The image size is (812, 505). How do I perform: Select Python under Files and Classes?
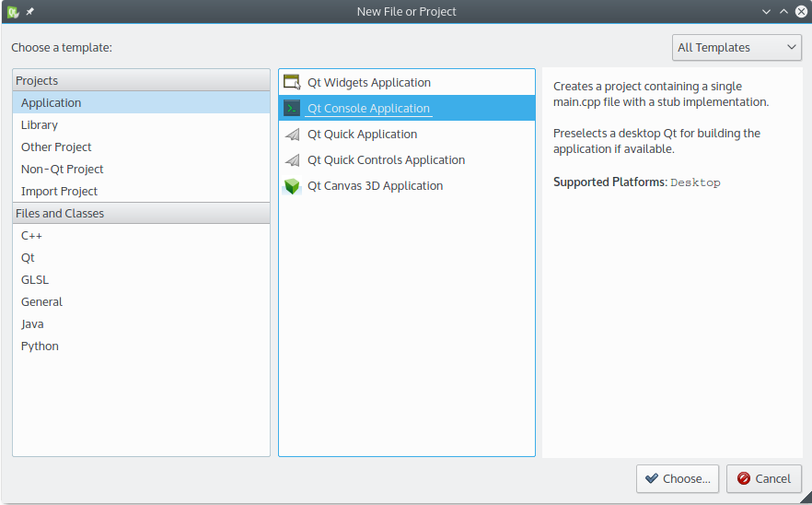(x=40, y=346)
